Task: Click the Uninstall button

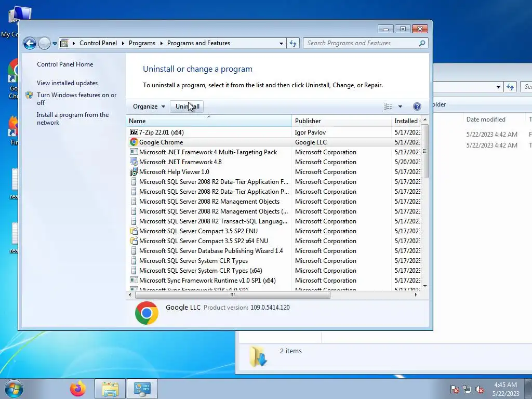Action: tap(187, 107)
